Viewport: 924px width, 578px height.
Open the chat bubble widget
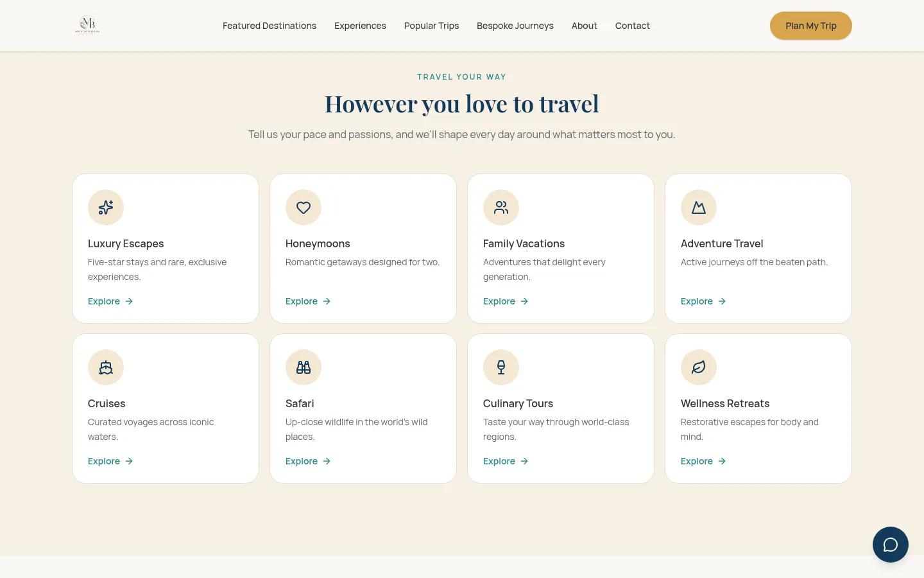click(x=891, y=545)
